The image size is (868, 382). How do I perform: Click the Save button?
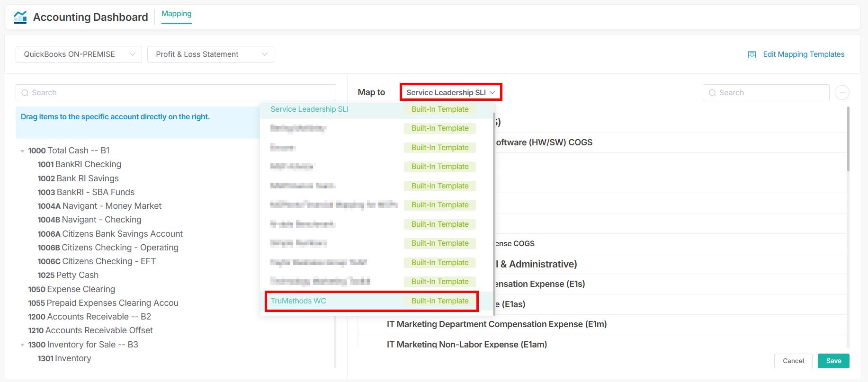pyautogui.click(x=833, y=361)
